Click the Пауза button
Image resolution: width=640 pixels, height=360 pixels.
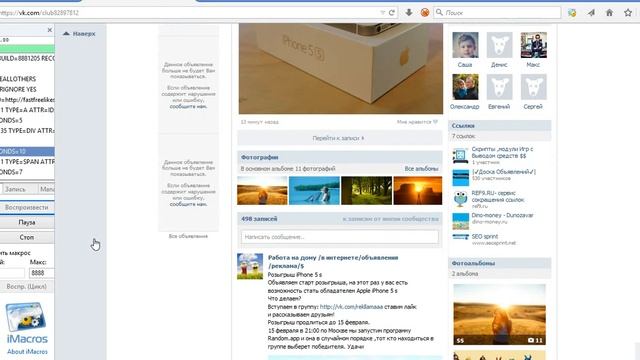tap(27, 222)
